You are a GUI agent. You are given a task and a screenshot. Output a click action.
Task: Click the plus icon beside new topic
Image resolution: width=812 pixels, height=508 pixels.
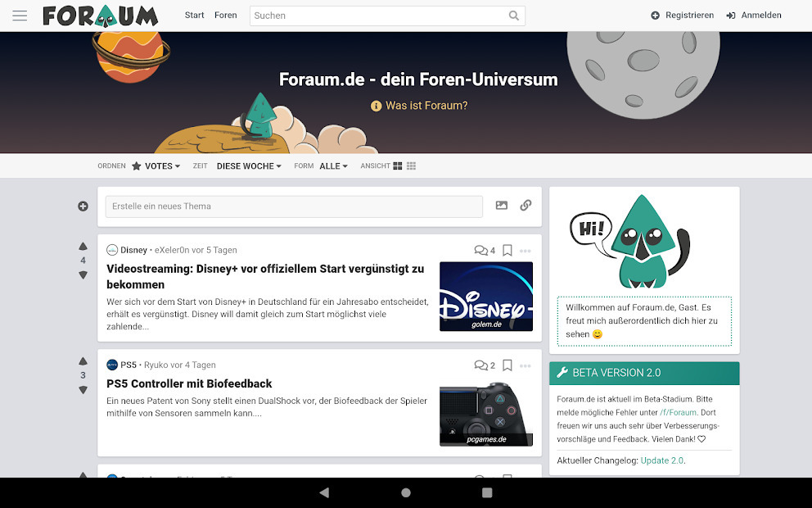click(83, 206)
